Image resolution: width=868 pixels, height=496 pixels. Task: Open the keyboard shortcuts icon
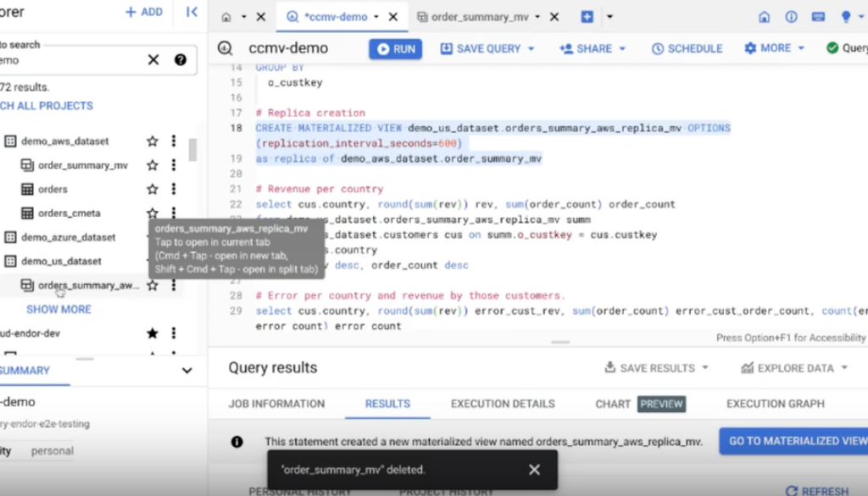click(x=818, y=17)
